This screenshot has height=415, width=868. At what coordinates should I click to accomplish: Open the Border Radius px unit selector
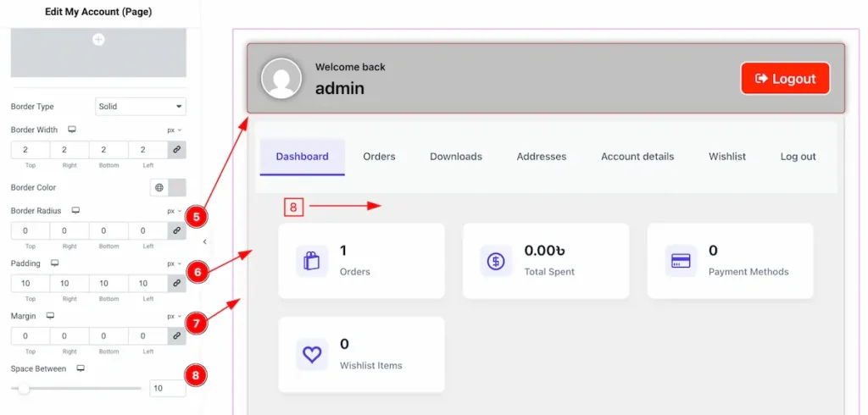click(174, 211)
